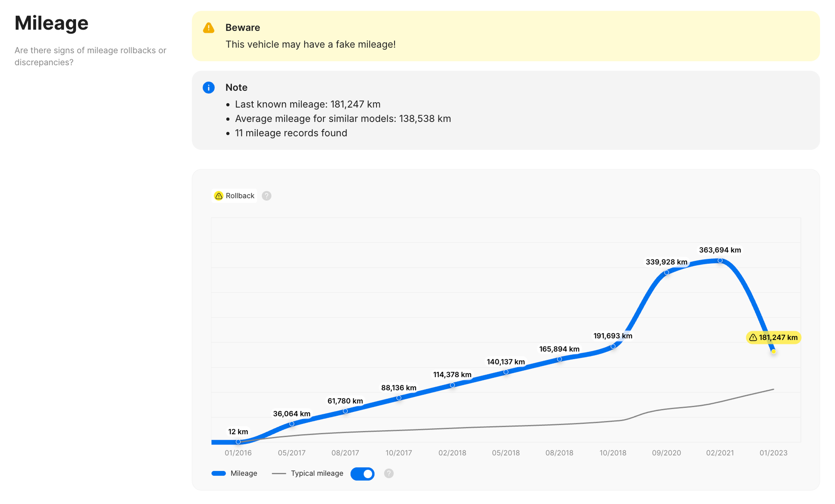Open the help icon next to Rollback
The height and width of the screenshot is (504, 835).
click(266, 196)
